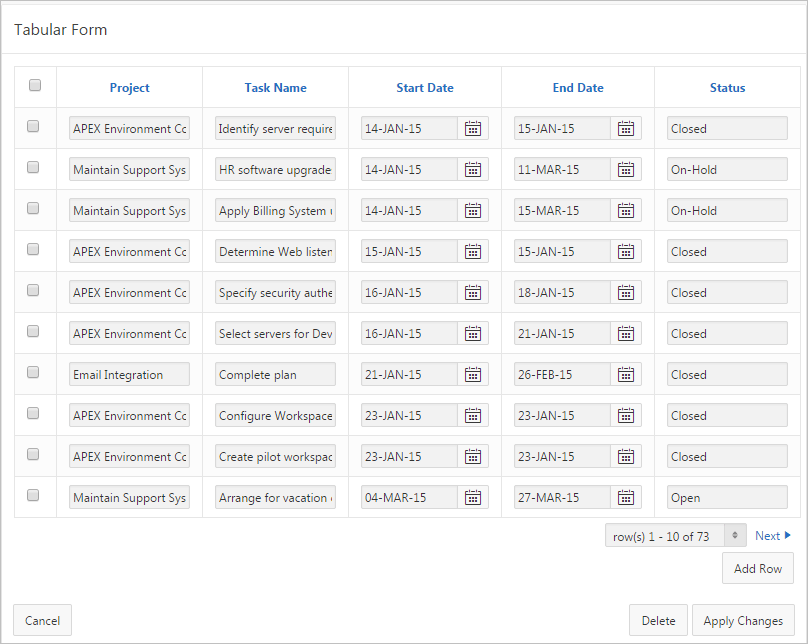The image size is (808, 644).
Task: Go to the Next page of rows
Action: pyautogui.click(x=771, y=535)
